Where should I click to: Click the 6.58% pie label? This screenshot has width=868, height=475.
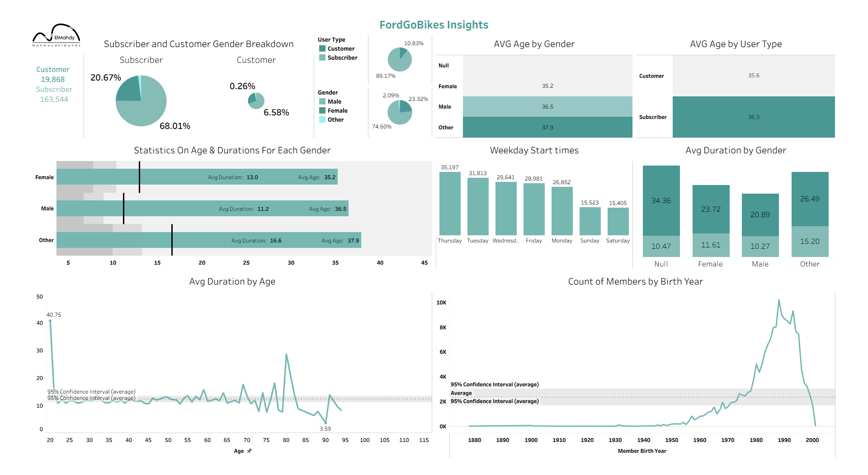[x=276, y=112]
